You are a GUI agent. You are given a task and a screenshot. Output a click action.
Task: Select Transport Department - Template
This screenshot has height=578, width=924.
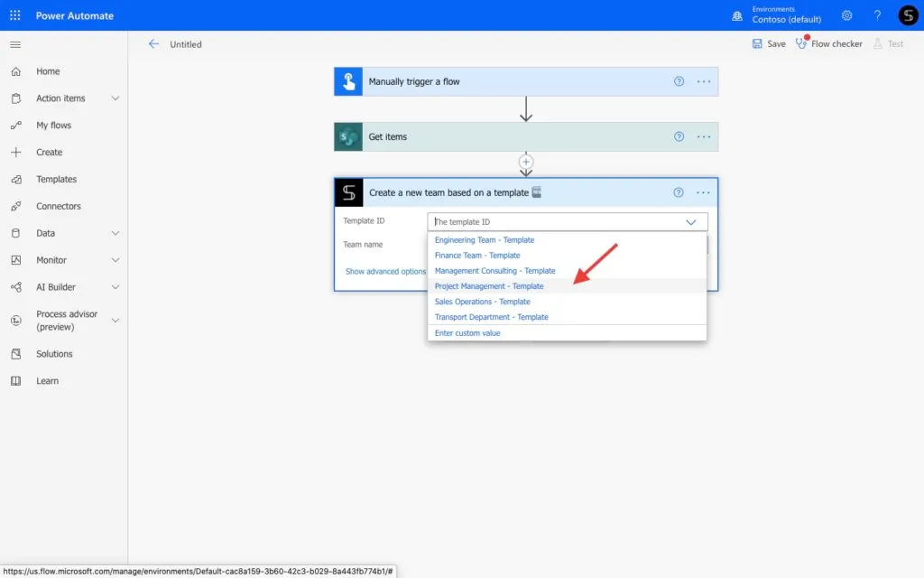pyautogui.click(x=567, y=317)
